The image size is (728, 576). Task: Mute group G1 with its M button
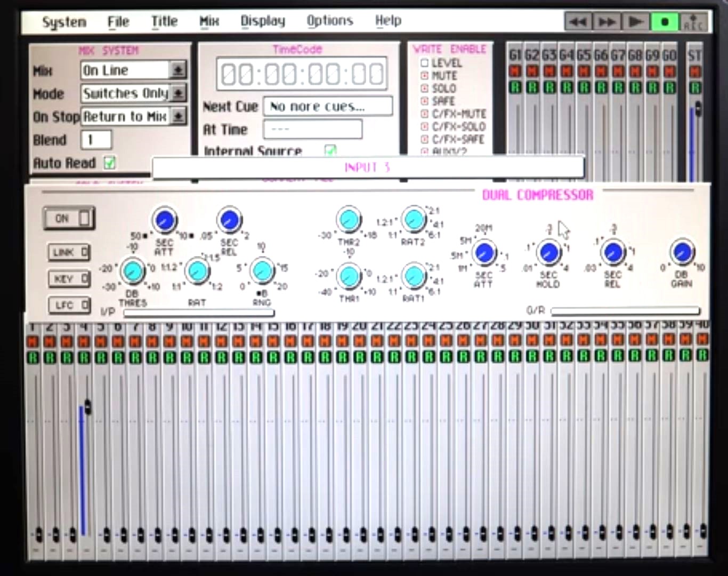coord(515,71)
